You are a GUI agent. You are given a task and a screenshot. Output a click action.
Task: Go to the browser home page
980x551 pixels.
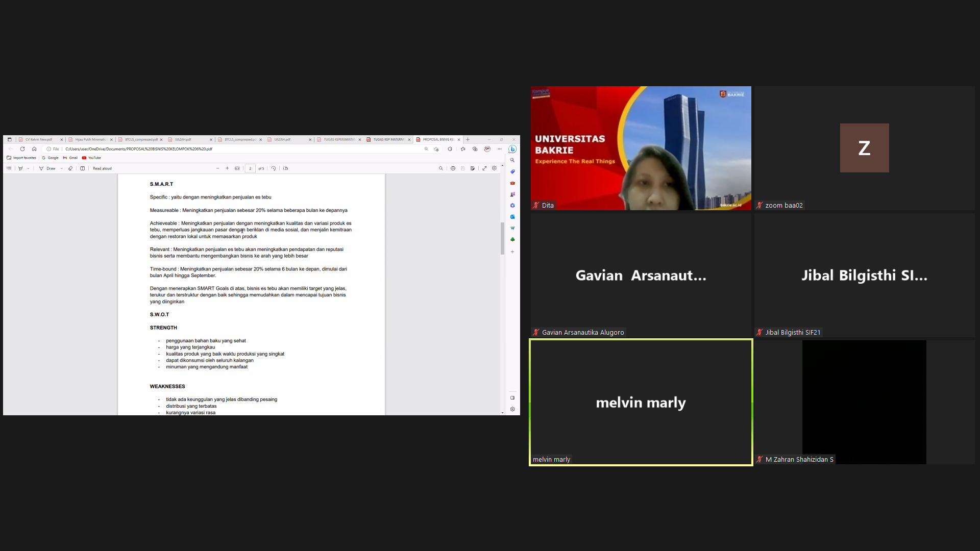(34, 149)
